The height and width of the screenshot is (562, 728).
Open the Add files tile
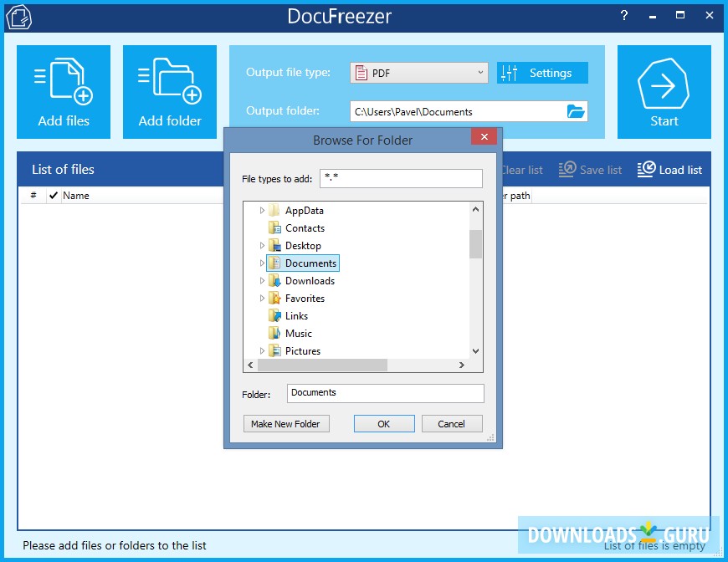64,92
